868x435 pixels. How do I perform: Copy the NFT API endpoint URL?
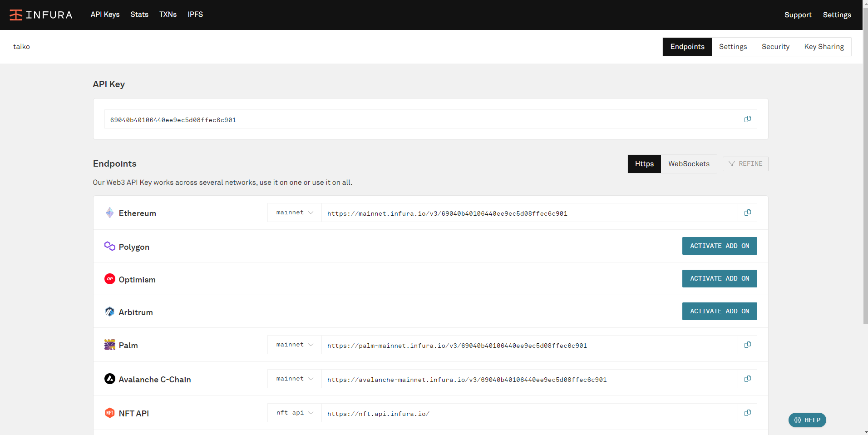click(747, 413)
